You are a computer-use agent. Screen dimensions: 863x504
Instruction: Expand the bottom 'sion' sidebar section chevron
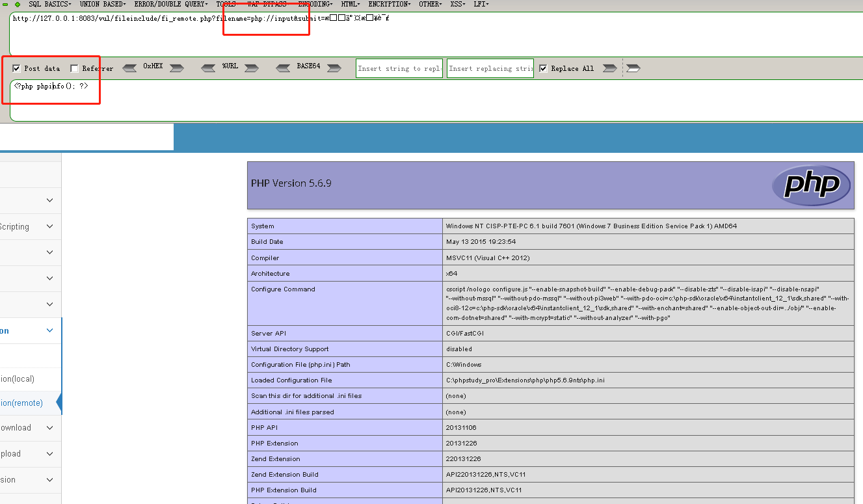pos(50,479)
